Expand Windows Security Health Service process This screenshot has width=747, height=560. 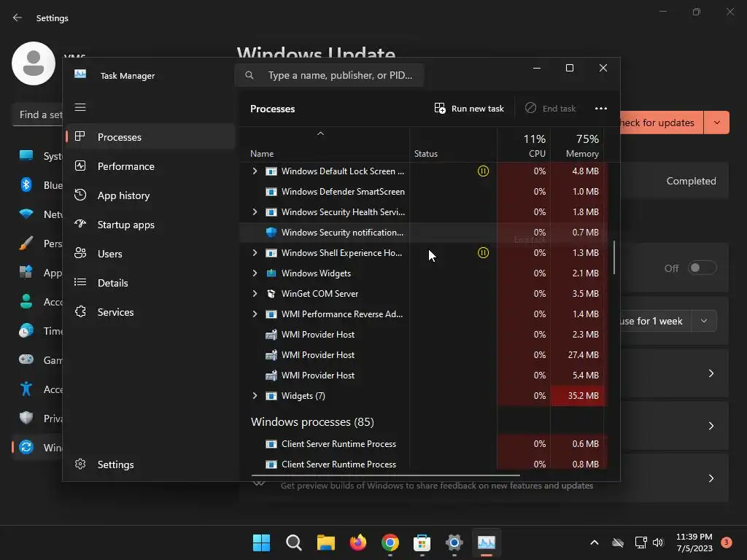tap(255, 212)
